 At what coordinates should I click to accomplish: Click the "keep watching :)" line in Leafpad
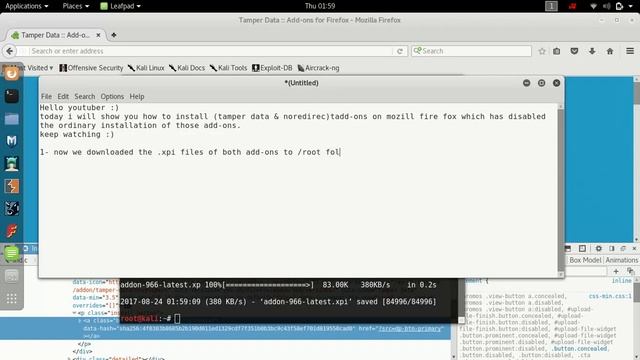point(77,134)
